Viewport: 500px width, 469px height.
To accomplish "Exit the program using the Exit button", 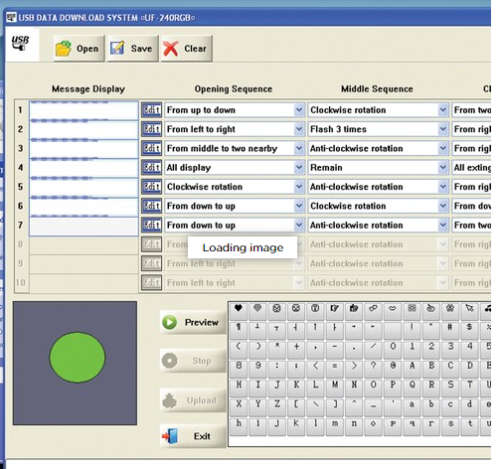I will click(193, 436).
